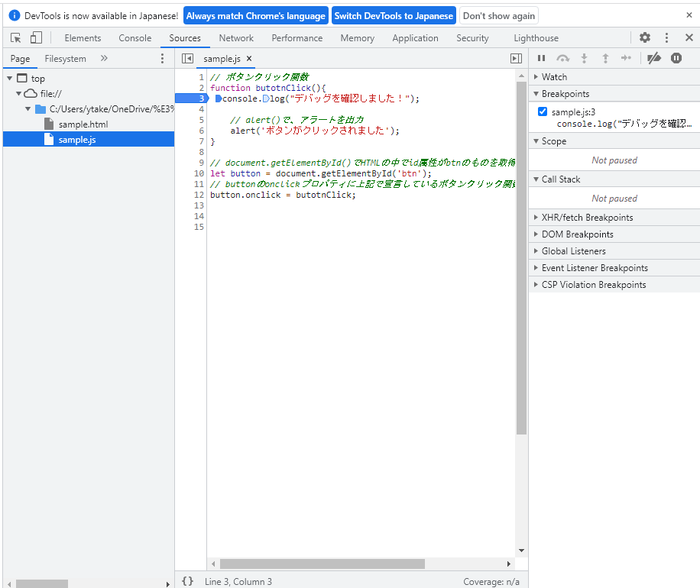
Task: Open the Filesystem panel tab
Action: tap(65, 58)
